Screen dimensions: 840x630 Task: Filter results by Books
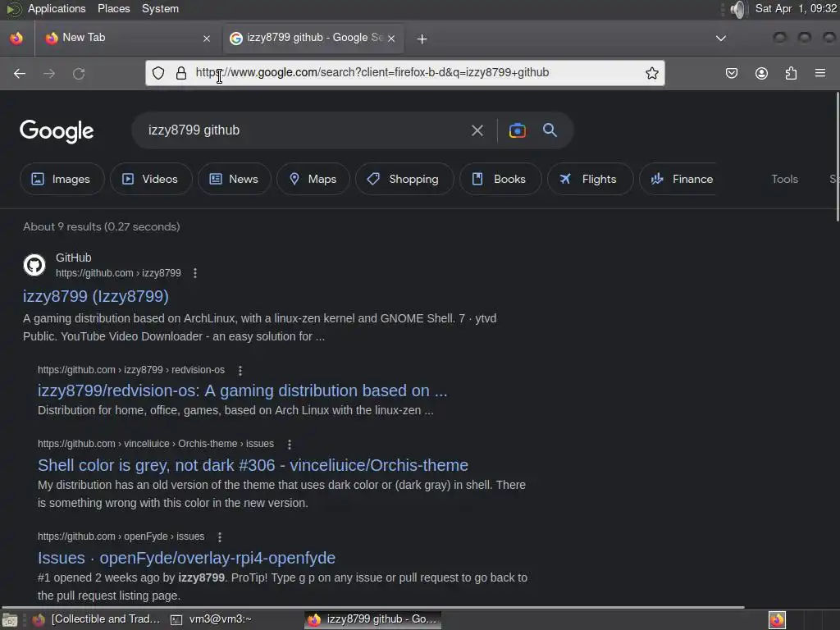[500, 179]
